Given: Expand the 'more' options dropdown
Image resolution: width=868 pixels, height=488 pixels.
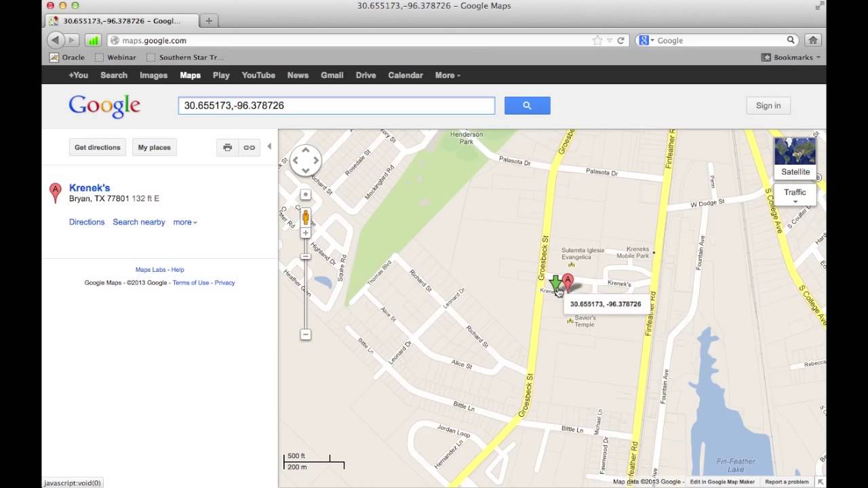Looking at the screenshot, I should click(x=185, y=222).
